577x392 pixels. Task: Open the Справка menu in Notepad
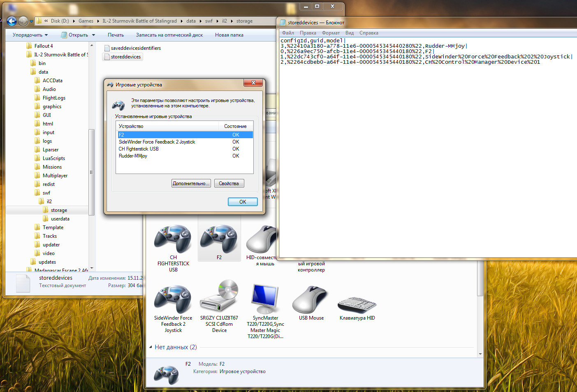pyautogui.click(x=369, y=33)
